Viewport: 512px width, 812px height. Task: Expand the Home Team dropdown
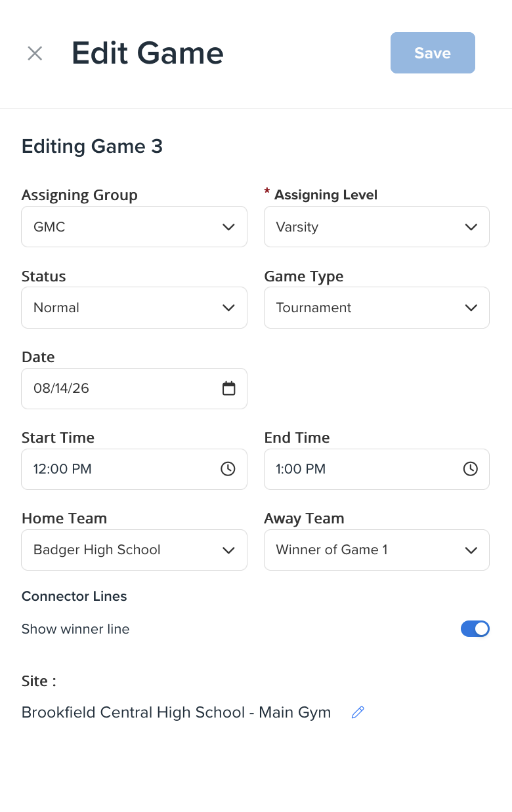(x=135, y=550)
